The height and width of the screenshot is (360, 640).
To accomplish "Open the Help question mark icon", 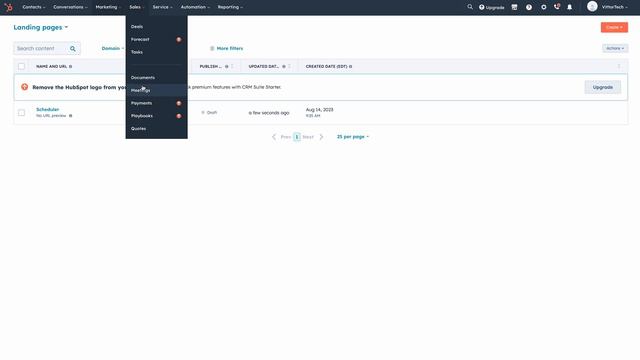I will [x=529, y=7].
